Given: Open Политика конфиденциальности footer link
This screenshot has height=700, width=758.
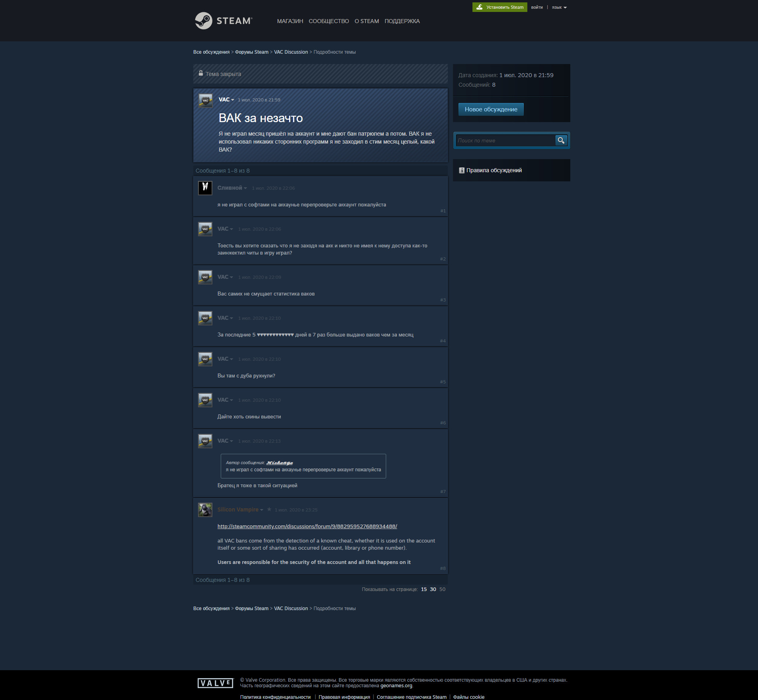Looking at the screenshot, I should coord(275,697).
